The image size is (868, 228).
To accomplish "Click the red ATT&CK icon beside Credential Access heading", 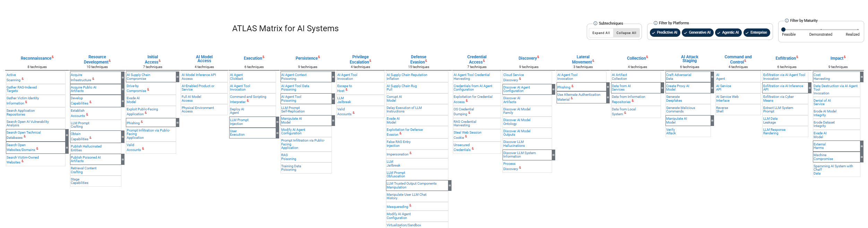I will pos(484,61).
